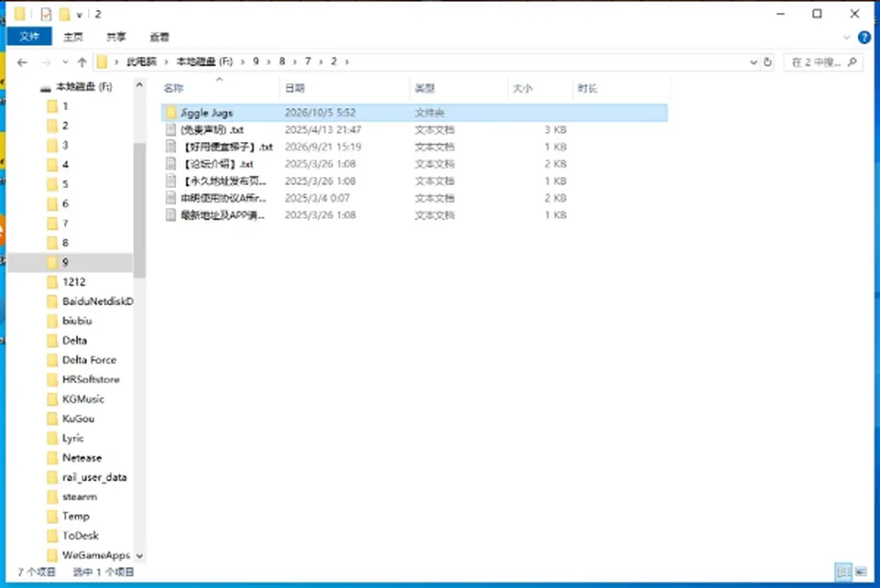Screen dimensions: 880x588
Task: Switch to the details view in the status bar
Action: (843, 572)
